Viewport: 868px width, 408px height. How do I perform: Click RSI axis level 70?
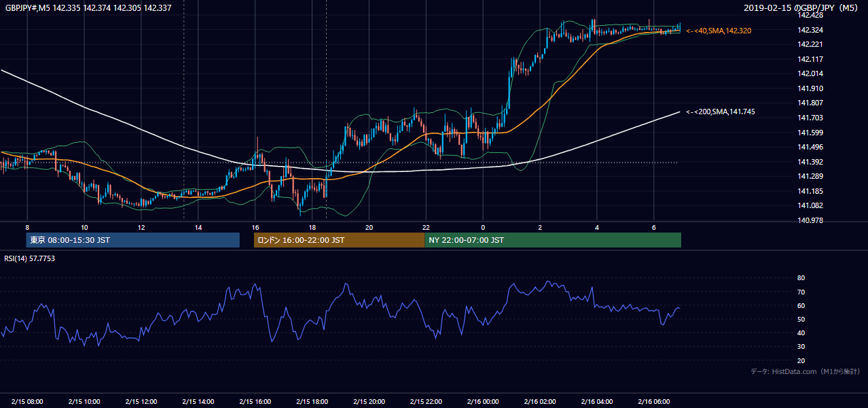click(x=801, y=292)
